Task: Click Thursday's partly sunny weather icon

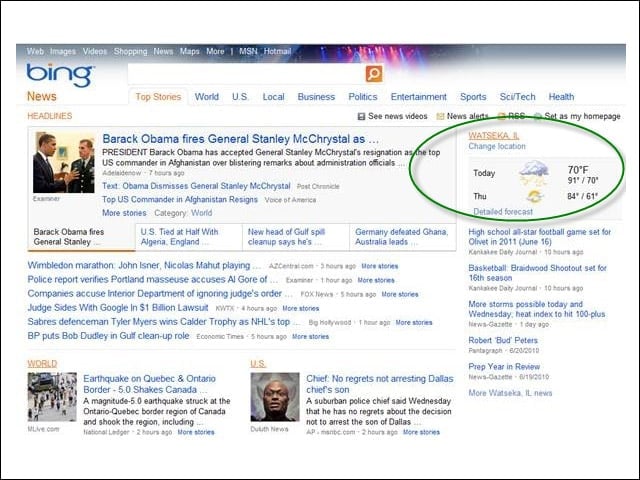Action: click(534, 196)
